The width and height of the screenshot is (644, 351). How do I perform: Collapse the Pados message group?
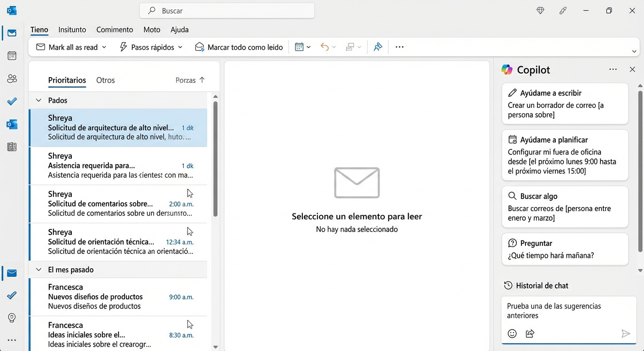click(38, 100)
